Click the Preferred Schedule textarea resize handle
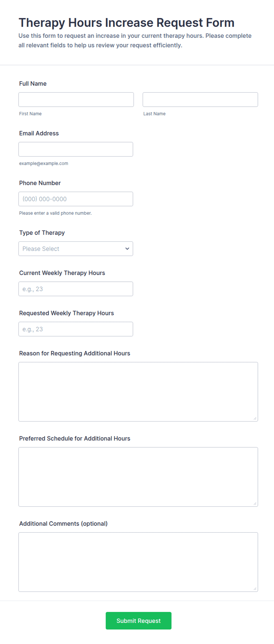Viewport: 274px width, 644px height. click(x=255, y=504)
